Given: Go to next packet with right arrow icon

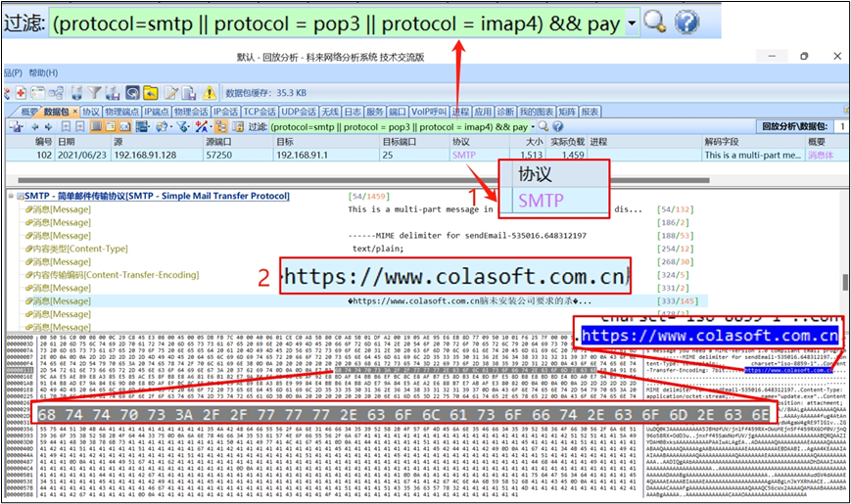Looking at the screenshot, I should click(48, 127).
